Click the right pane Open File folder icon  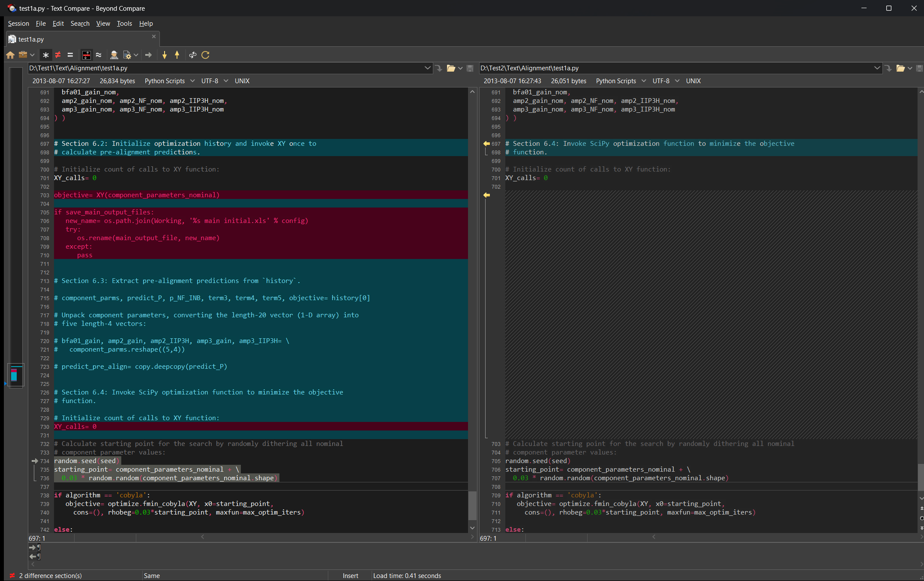pyautogui.click(x=900, y=68)
